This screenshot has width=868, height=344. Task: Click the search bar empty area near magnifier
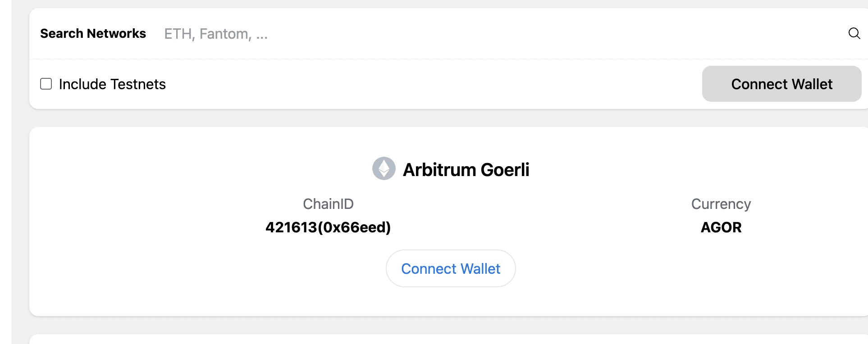[766, 34]
